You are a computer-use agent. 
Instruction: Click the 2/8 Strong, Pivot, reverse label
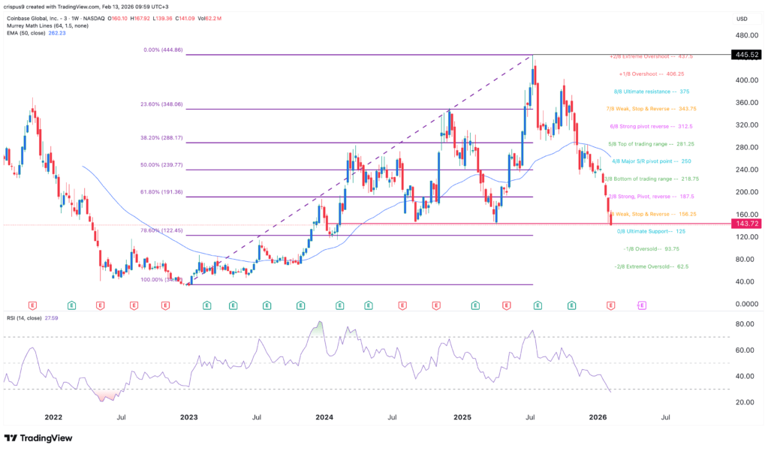tap(651, 197)
